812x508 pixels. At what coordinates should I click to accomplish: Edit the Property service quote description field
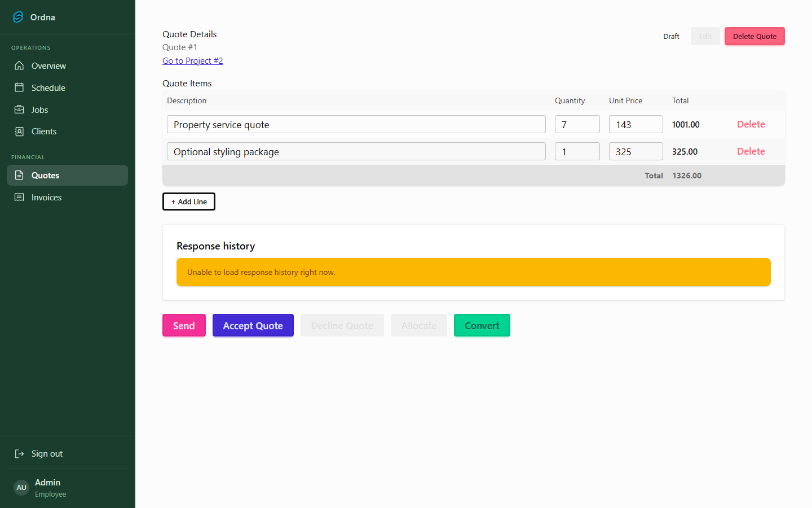point(356,124)
